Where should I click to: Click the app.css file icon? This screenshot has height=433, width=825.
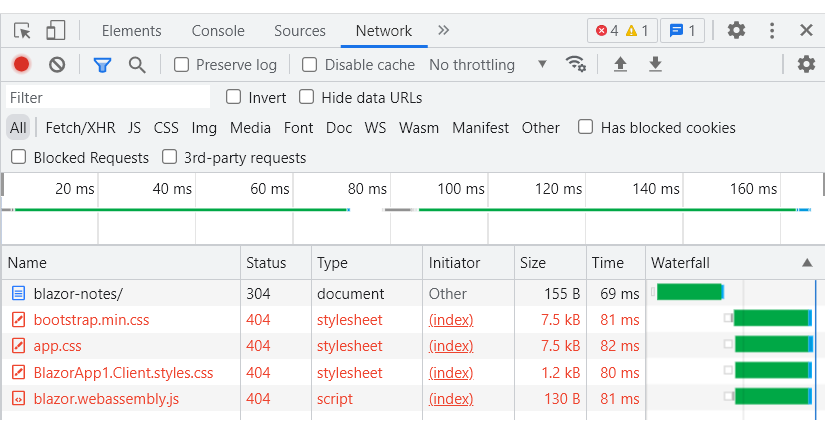click(x=18, y=346)
